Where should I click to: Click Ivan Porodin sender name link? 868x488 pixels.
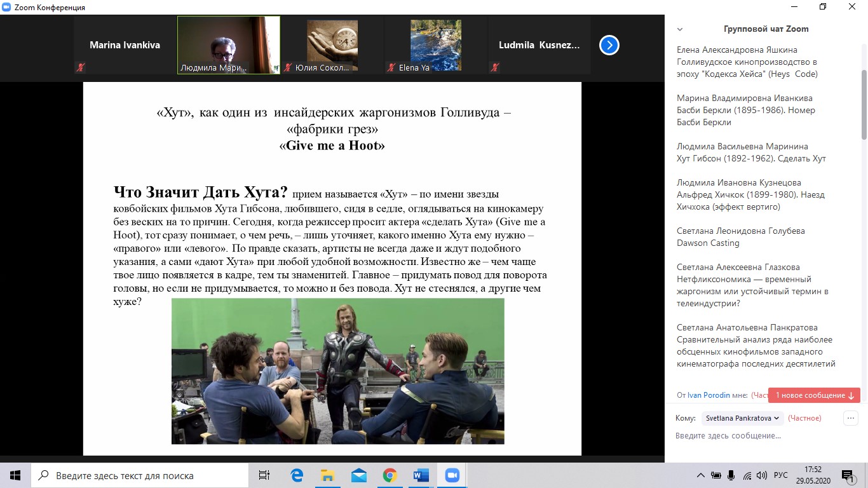point(709,395)
